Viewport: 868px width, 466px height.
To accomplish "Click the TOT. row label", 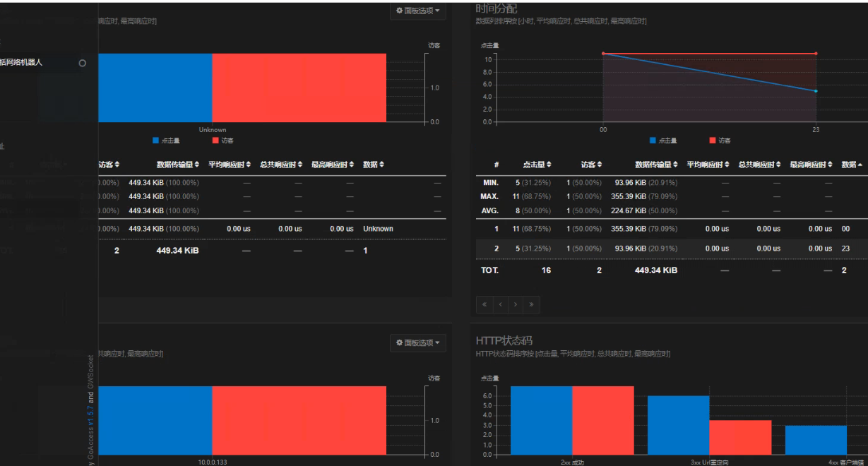I will click(x=490, y=270).
